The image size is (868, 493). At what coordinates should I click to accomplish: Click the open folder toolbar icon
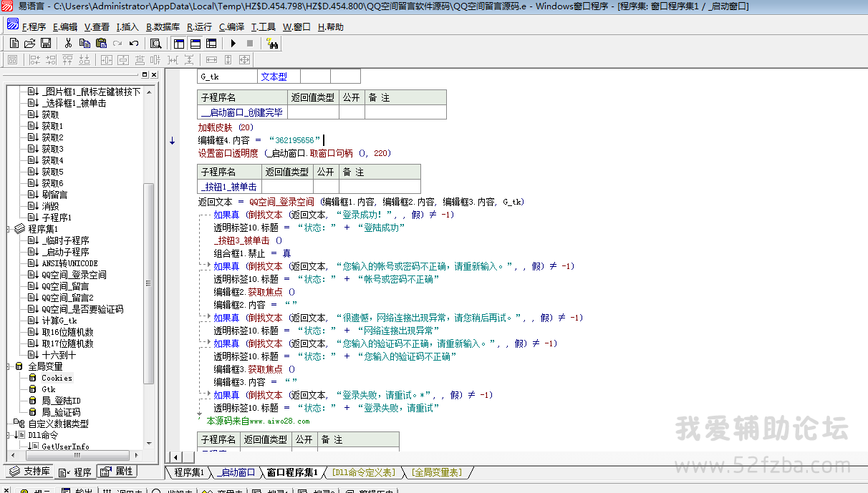tap(29, 43)
